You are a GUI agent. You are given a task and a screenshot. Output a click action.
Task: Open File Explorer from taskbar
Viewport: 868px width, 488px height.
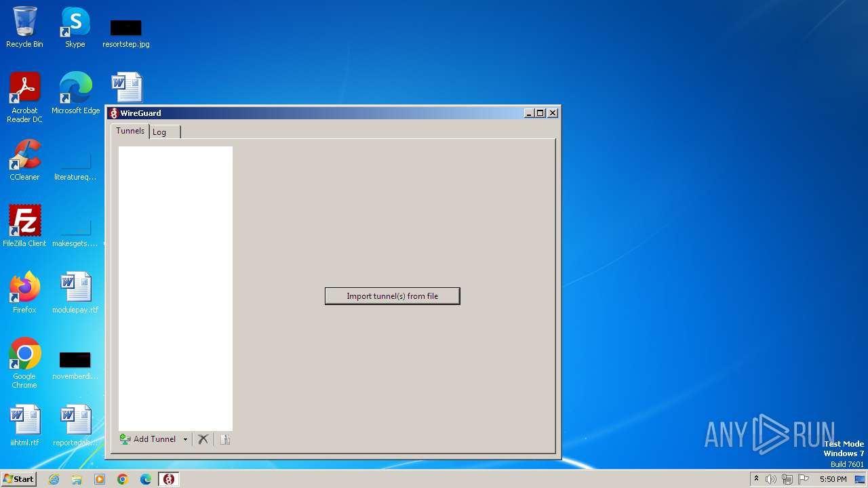77,479
